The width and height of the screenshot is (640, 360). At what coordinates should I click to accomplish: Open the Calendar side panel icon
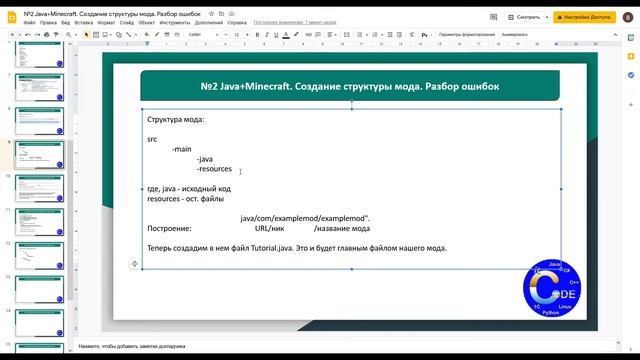(x=631, y=37)
